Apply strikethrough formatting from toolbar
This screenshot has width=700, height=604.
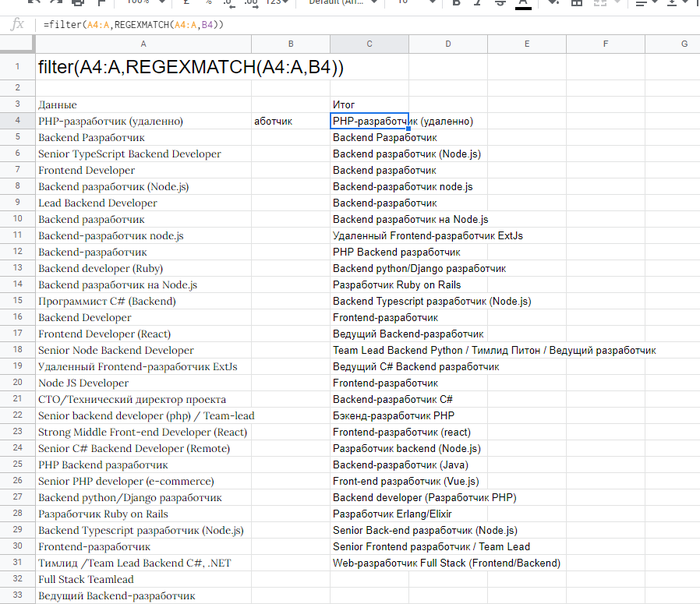500,3
